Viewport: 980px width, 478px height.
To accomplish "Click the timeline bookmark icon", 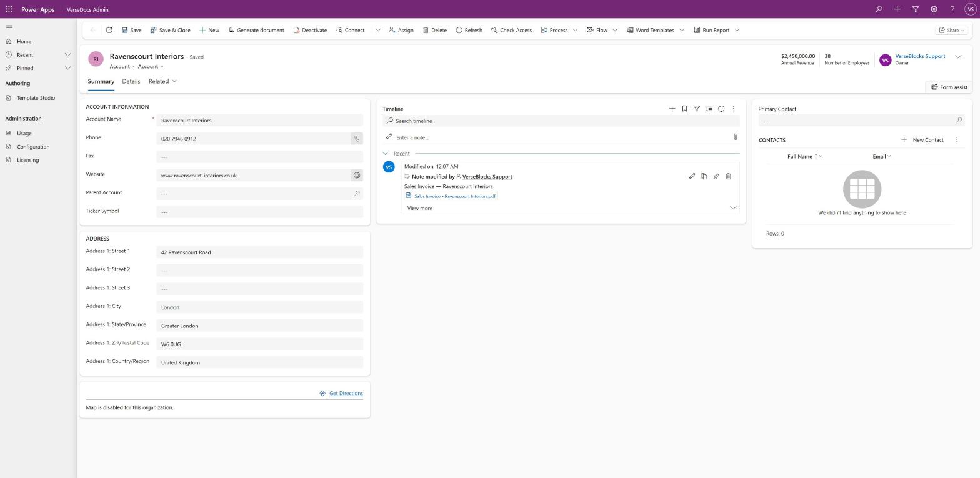I will pyautogui.click(x=684, y=109).
